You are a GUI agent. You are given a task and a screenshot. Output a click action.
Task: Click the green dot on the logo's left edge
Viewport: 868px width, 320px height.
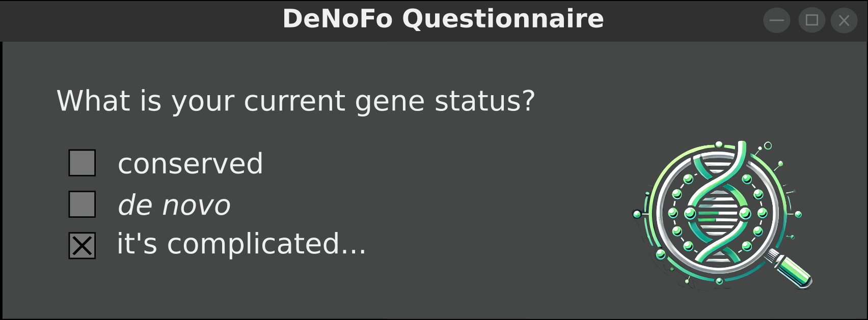click(x=637, y=214)
